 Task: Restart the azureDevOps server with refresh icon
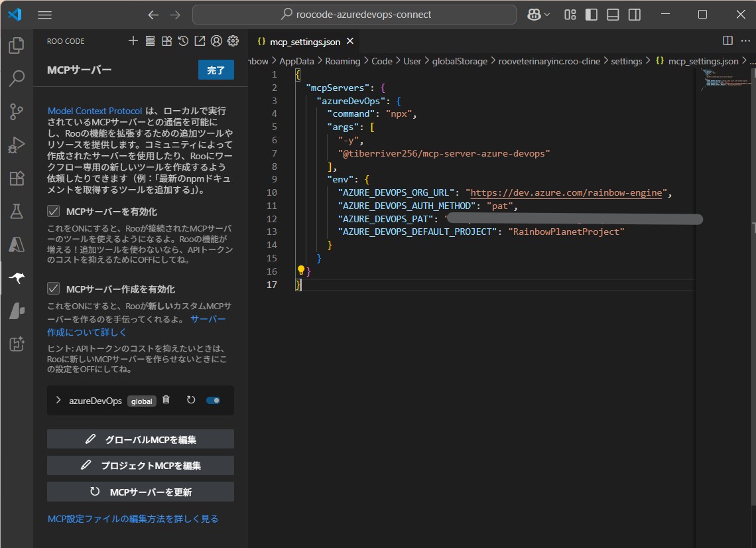pyautogui.click(x=191, y=400)
